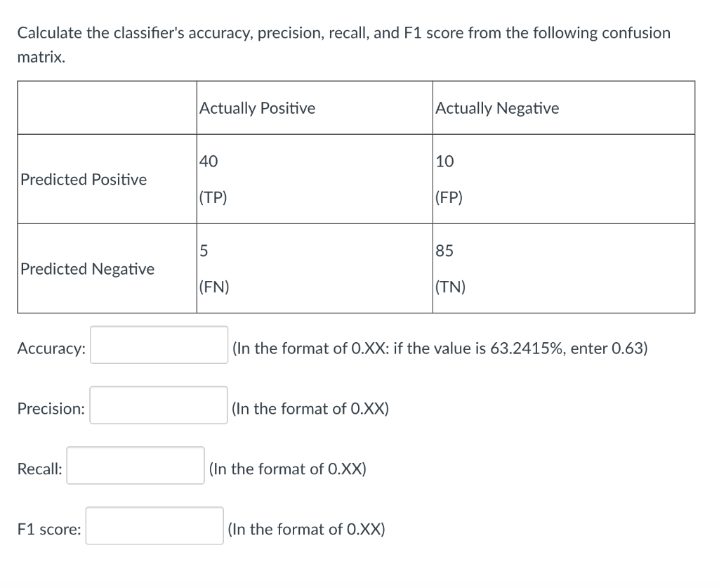Click the Actually Negative column header
The height and width of the screenshot is (588, 719).
(x=496, y=108)
